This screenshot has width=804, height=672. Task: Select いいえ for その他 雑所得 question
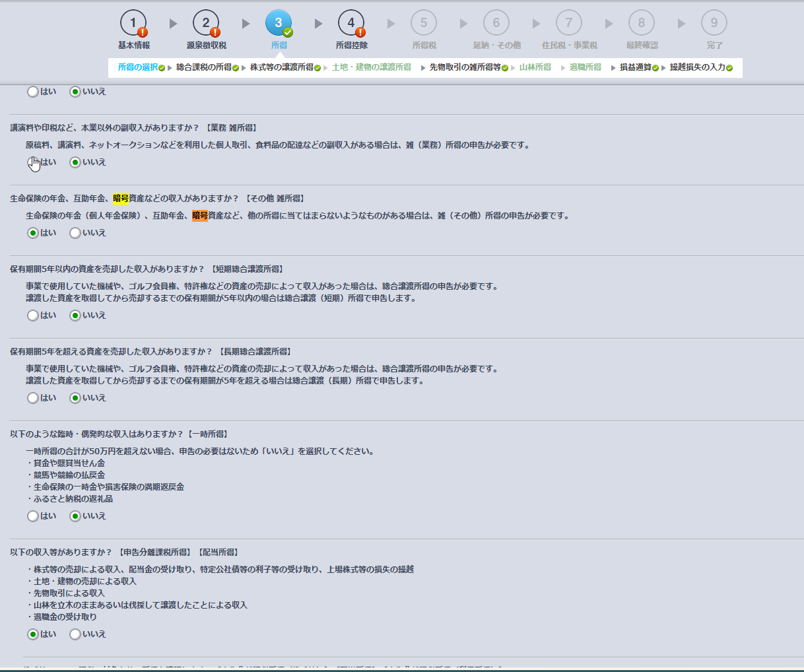[75, 233]
